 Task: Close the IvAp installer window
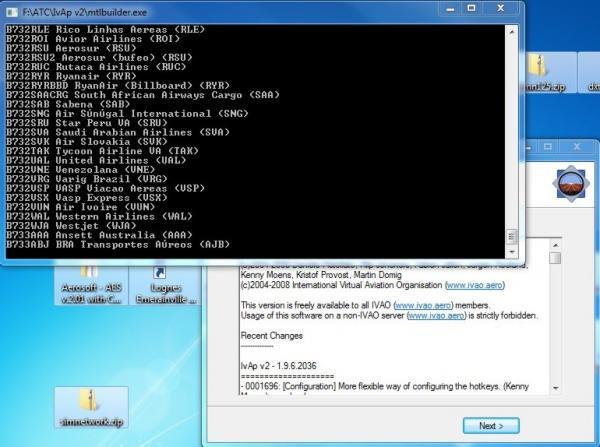tap(577, 147)
